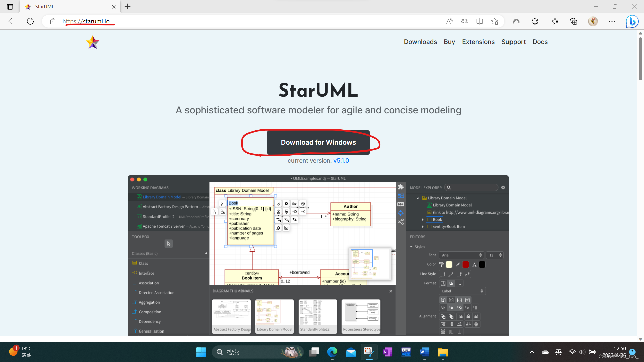Screen dimensions: 644x362
Task: Toggle the word wrap format option
Action: coord(460,283)
